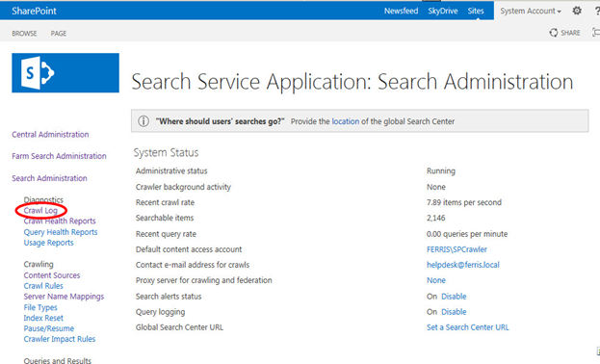The image size is (600, 364).
Task: Click the SharePoint brand text
Action: pos(34,12)
